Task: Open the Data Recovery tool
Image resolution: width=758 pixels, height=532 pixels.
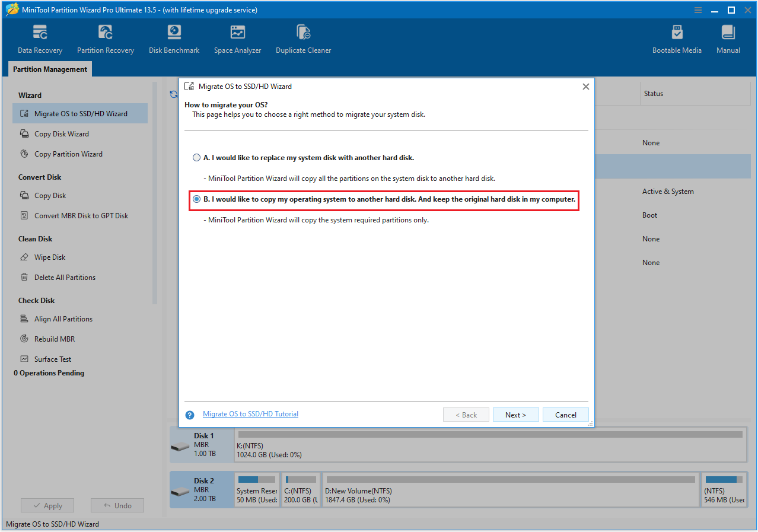Action: click(x=39, y=39)
